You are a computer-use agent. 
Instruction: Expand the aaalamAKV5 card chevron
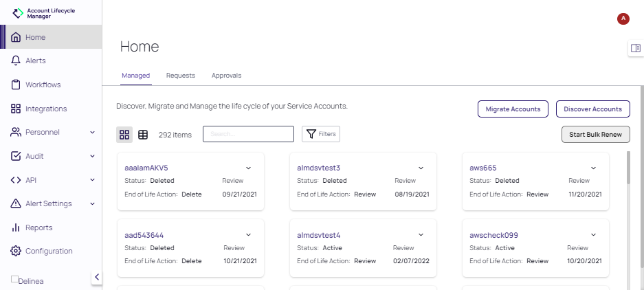click(x=248, y=168)
